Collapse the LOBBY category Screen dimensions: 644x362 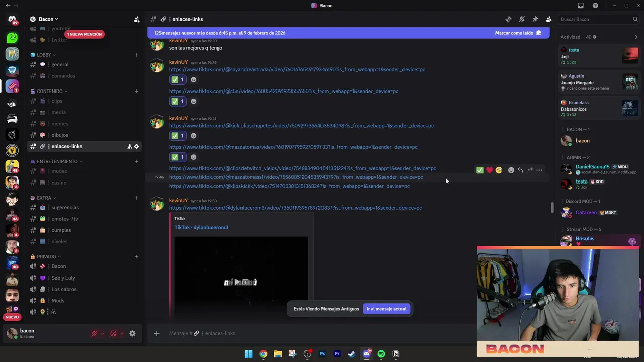pos(43,55)
